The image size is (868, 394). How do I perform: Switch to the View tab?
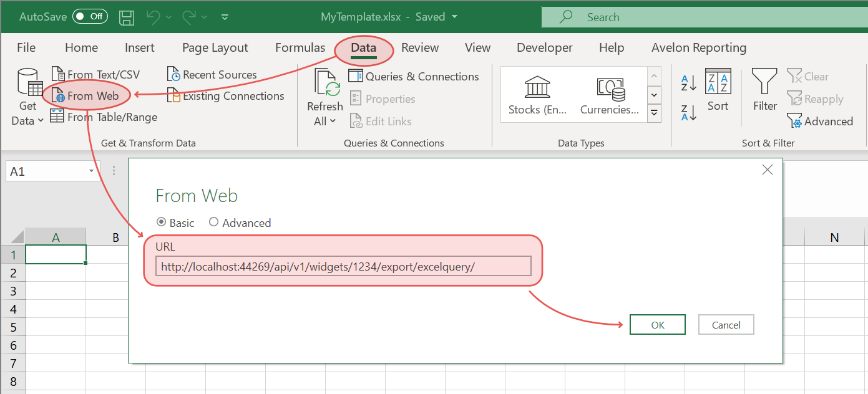(x=478, y=47)
